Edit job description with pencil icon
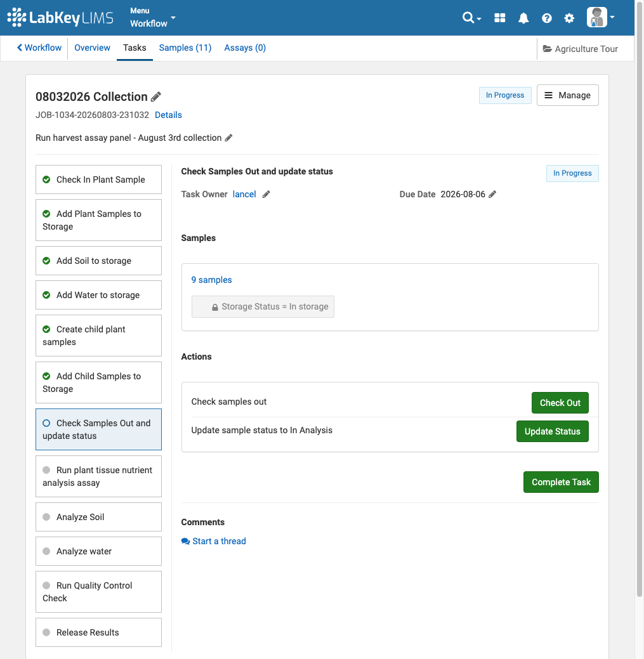The width and height of the screenshot is (644, 659). click(x=228, y=138)
